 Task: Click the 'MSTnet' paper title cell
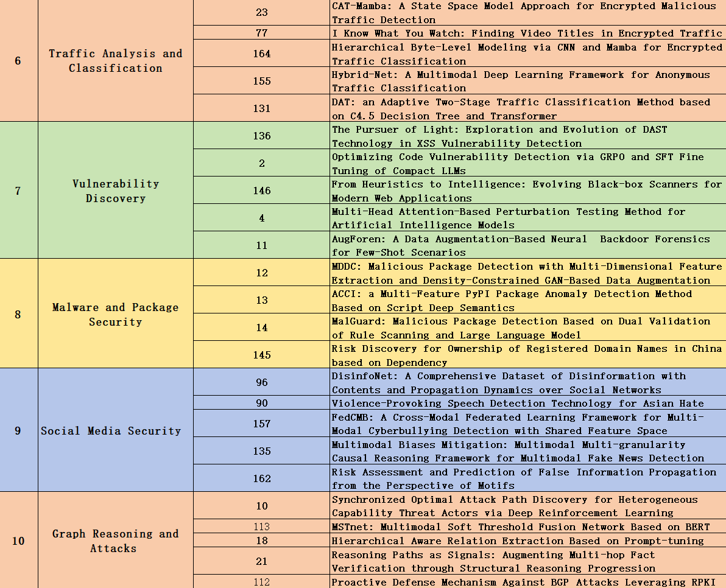coord(521,527)
